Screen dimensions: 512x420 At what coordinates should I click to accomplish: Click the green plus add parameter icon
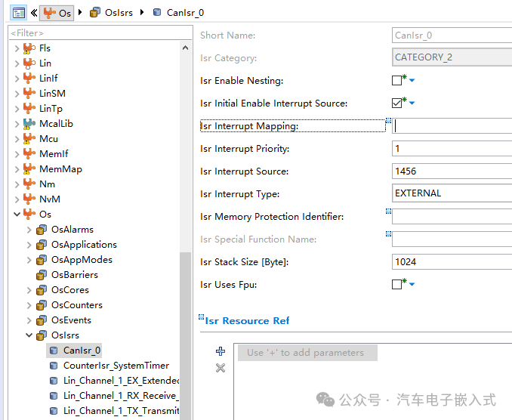point(221,351)
